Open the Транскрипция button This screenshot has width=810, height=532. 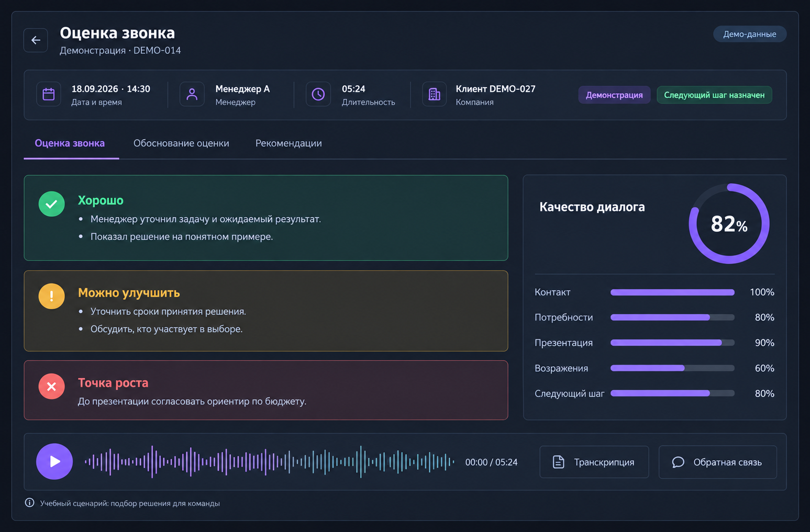coord(594,462)
